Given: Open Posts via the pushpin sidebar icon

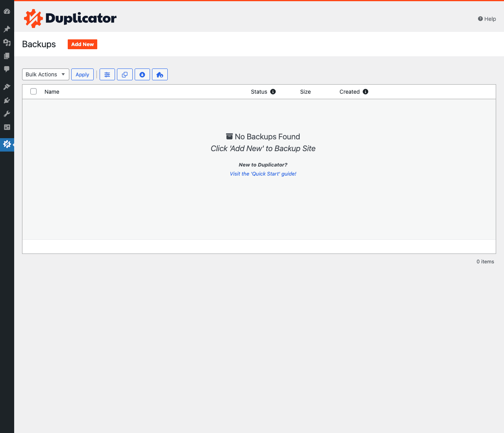Looking at the screenshot, I should coord(7,29).
